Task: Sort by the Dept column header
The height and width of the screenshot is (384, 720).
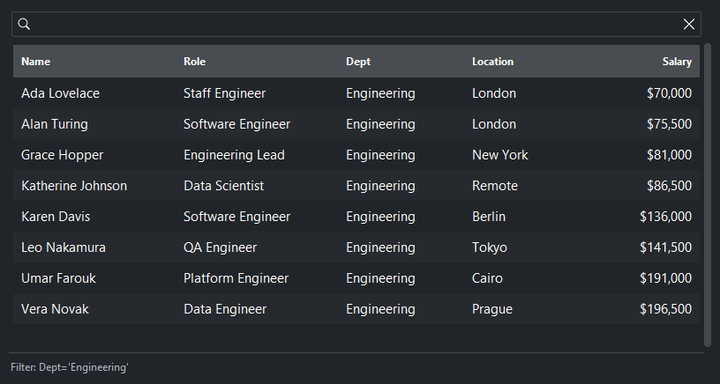Action: tap(358, 62)
